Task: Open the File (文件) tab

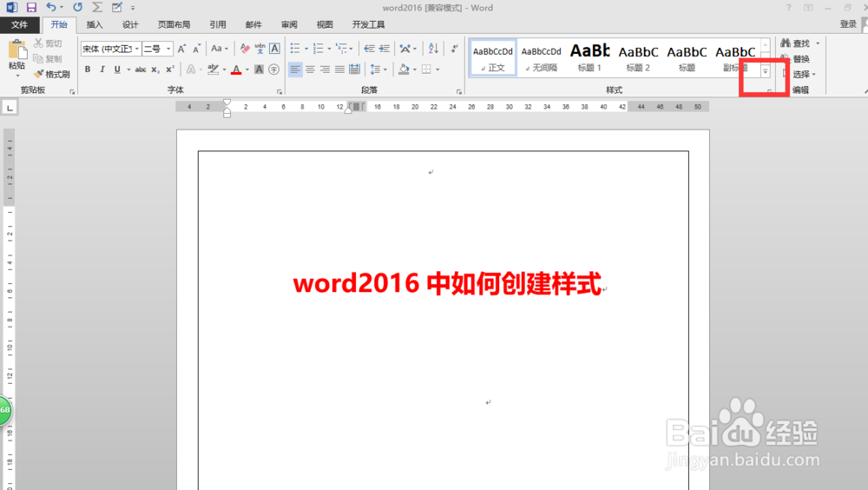Action: [19, 24]
